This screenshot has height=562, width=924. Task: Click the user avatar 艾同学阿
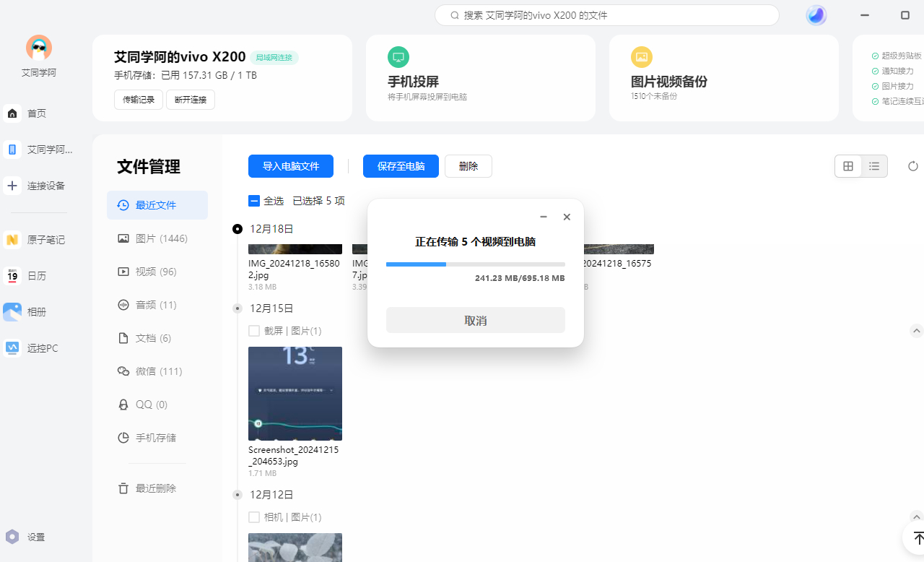[x=39, y=48]
